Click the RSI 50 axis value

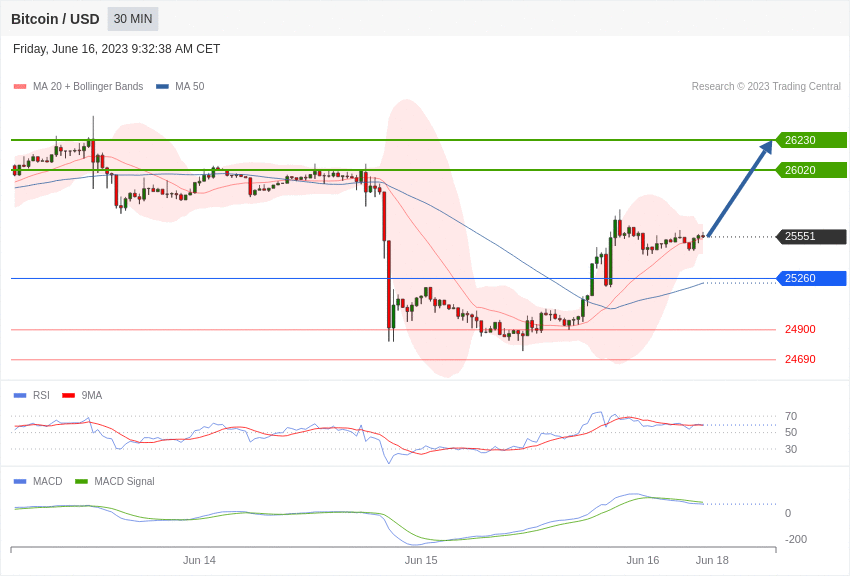coord(791,432)
